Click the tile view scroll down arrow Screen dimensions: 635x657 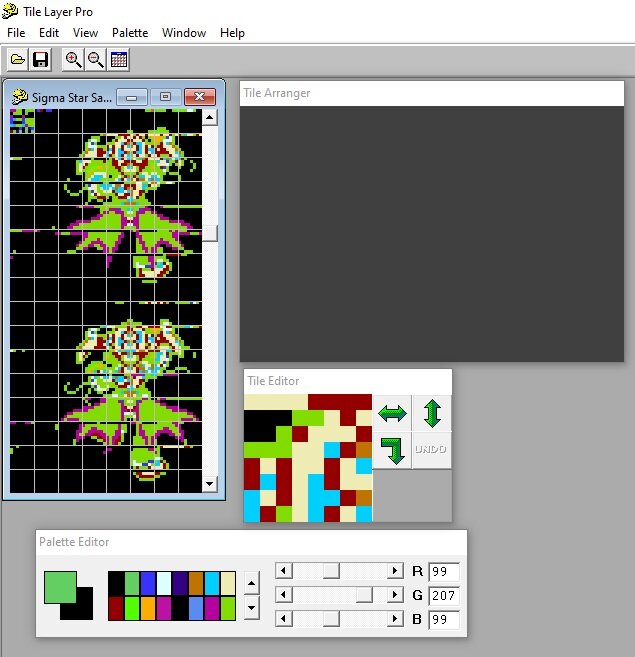pos(210,484)
